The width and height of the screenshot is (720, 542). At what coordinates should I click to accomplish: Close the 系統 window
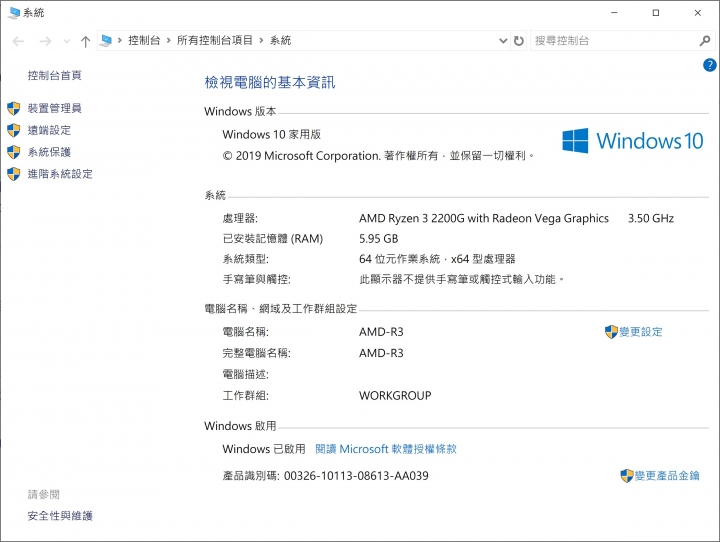coord(698,12)
